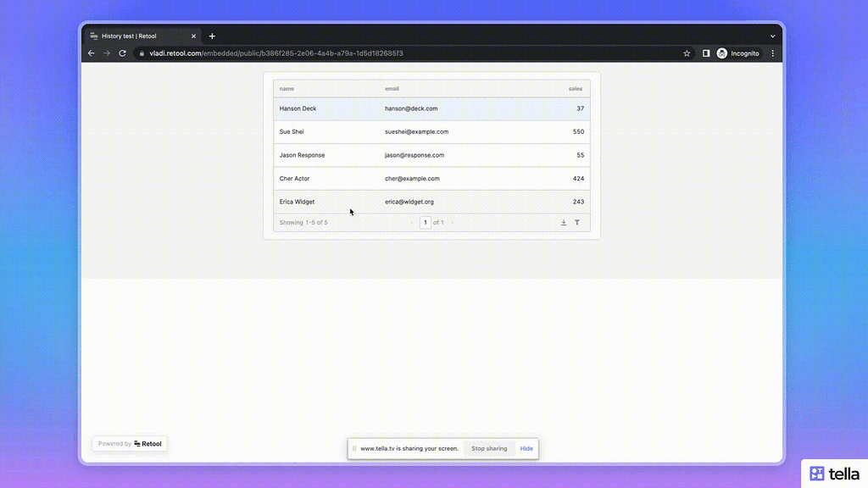Toggle sorting on the email column

[x=392, y=88]
